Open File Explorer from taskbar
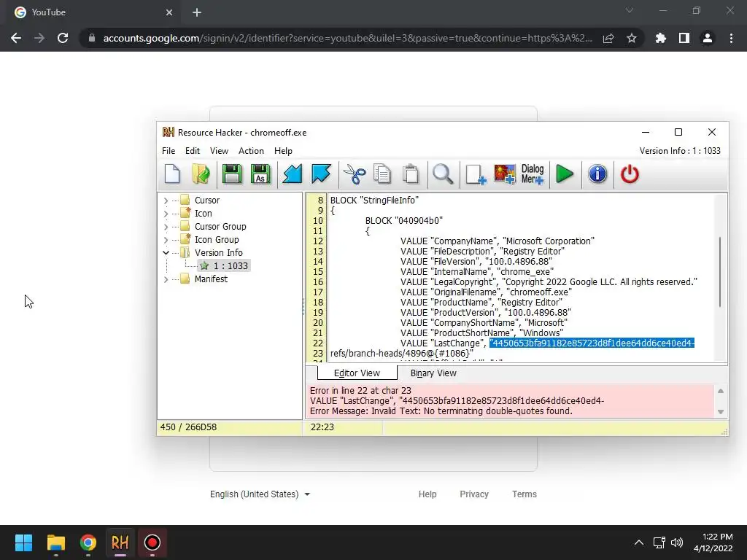Viewport: 747px width, 560px height. 55,542
